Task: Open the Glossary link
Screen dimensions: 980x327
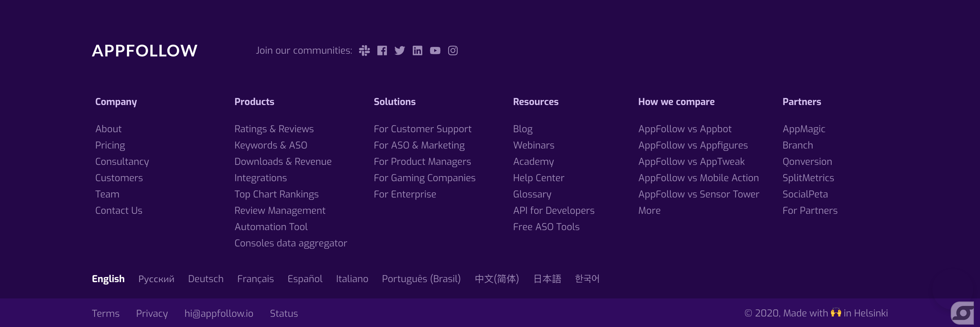Action: point(532,194)
